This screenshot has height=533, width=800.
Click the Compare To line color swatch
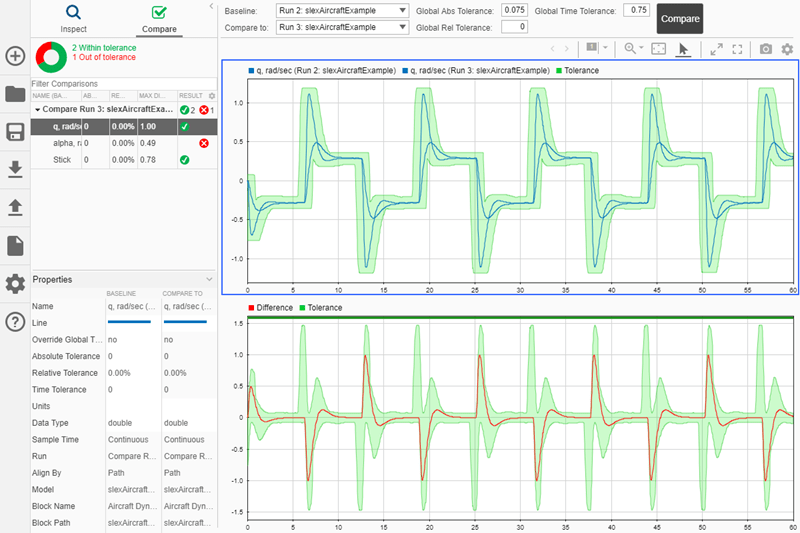[x=185, y=322]
